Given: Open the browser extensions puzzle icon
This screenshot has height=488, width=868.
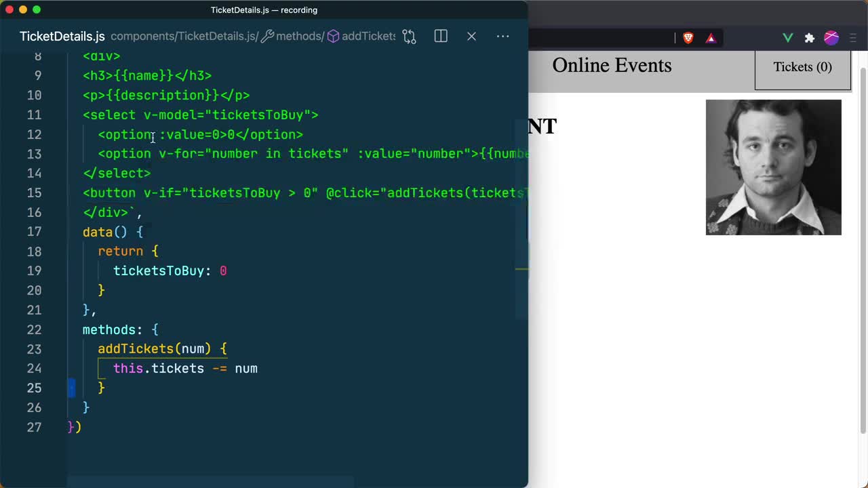Looking at the screenshot, I should (x=809, y=38).
